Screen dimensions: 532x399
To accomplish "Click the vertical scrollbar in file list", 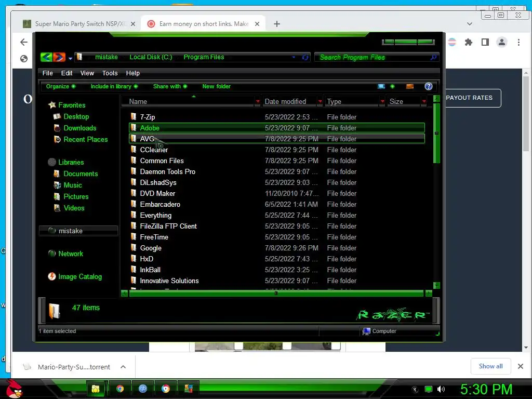I will (x=436, y=134).
